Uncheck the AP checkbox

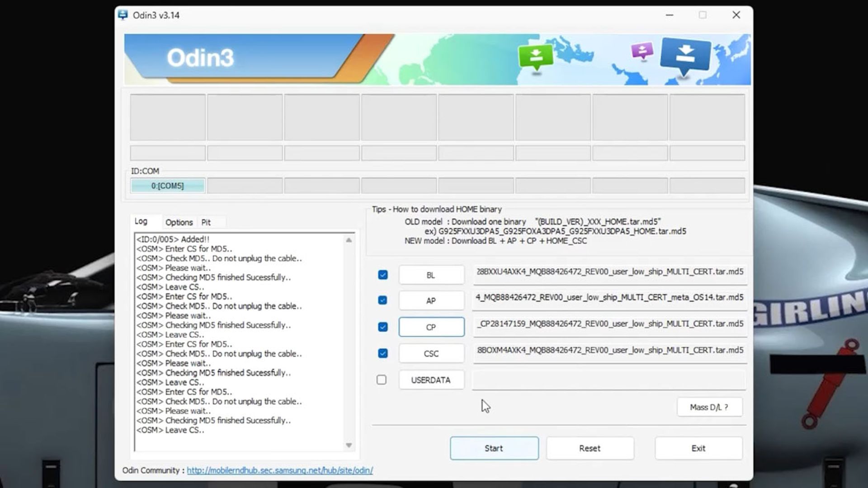(x=382, y=300)
